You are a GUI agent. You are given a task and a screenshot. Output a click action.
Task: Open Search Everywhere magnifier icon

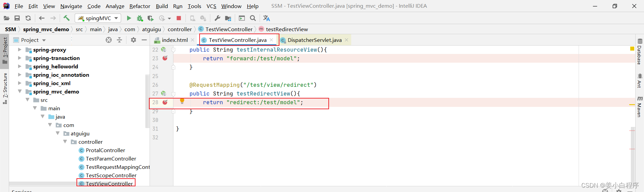[x=253, y=18]
